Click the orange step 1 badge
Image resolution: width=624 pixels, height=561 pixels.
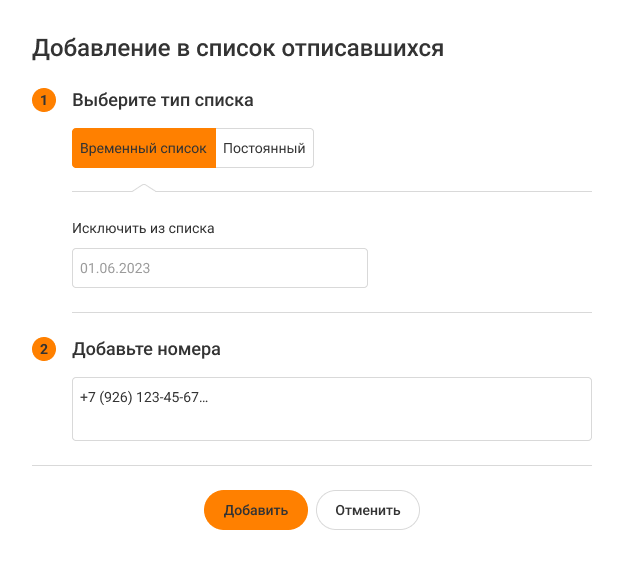click(43, 100)
